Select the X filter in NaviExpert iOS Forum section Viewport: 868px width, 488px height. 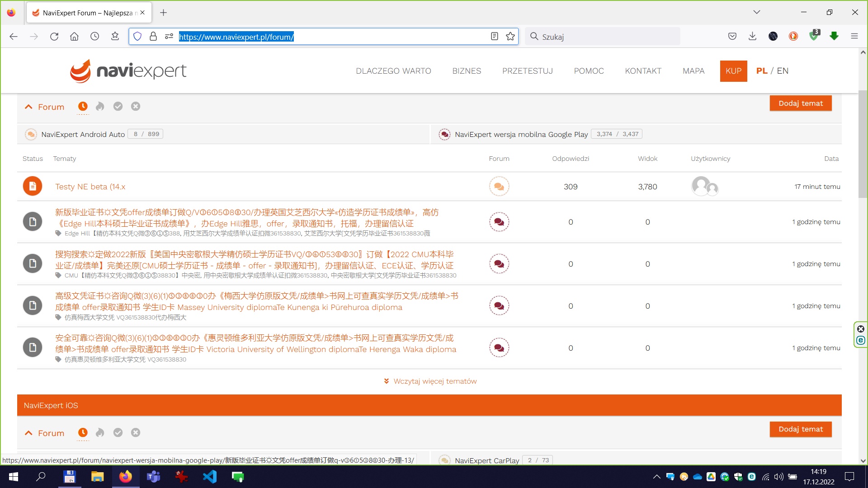click(136, 432)
